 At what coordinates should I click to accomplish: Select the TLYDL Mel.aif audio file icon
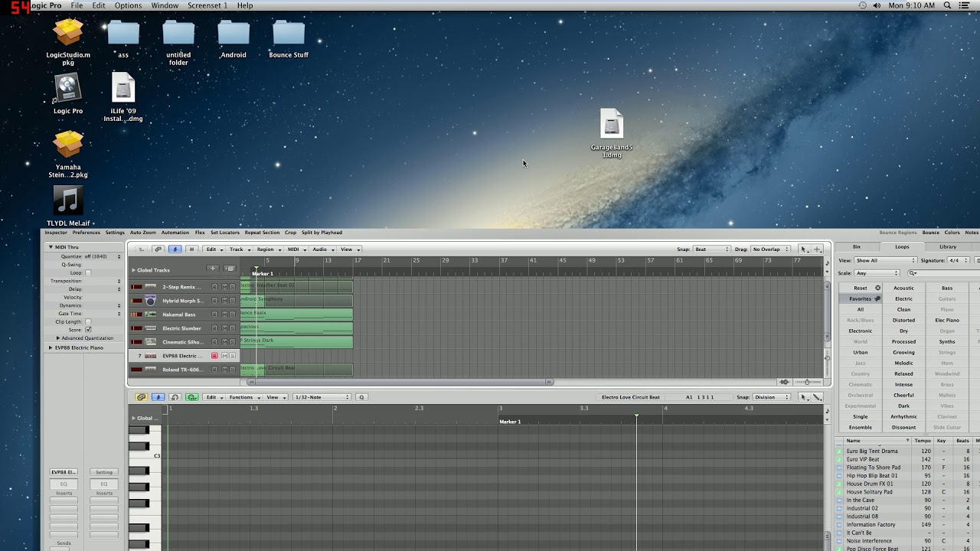pyautogui.click(x=68, y=201)
